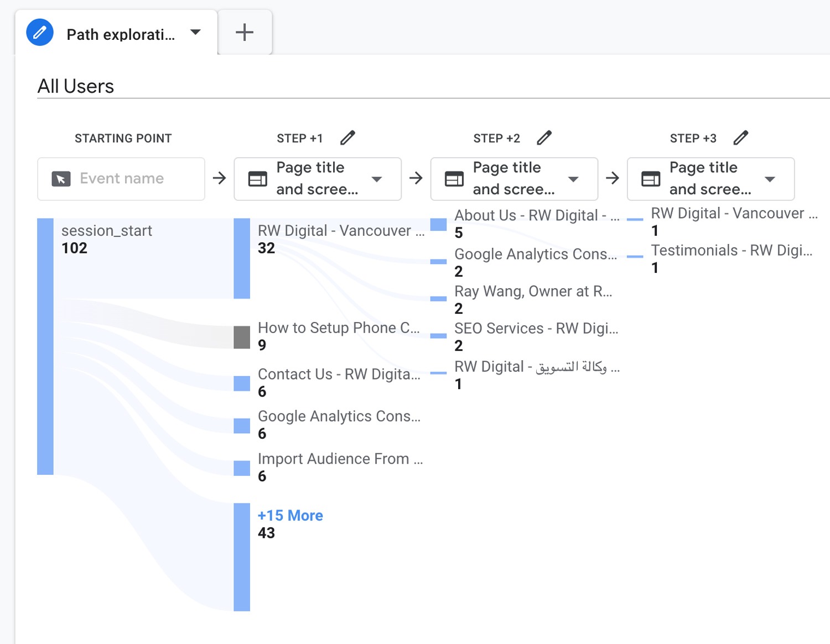Click the pointer icon in the Event name box

[62, 178]
